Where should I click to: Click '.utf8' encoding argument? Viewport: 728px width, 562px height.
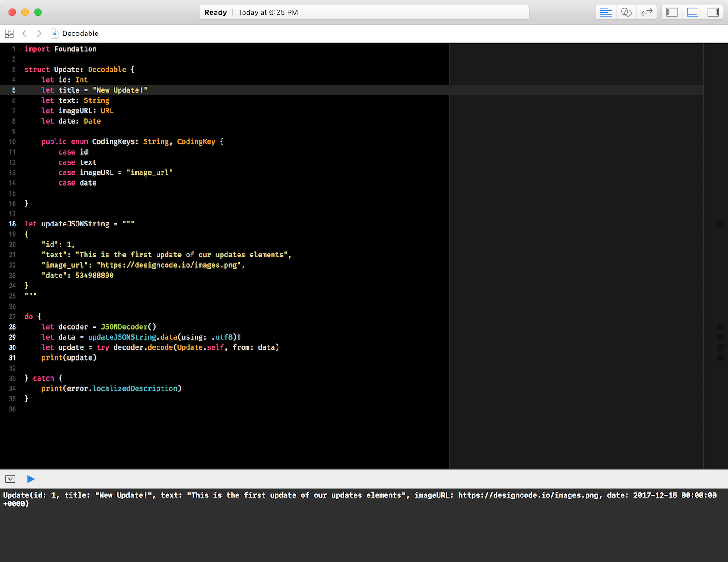222,337
